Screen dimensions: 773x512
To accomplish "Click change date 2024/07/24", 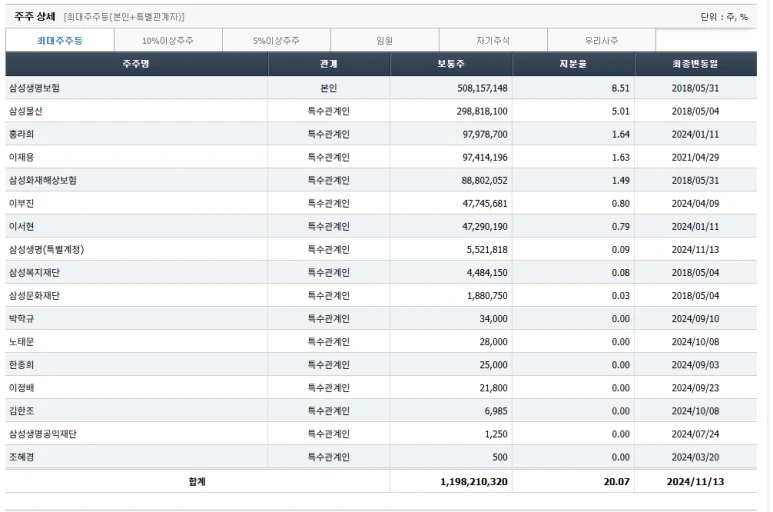I will 695,434.
